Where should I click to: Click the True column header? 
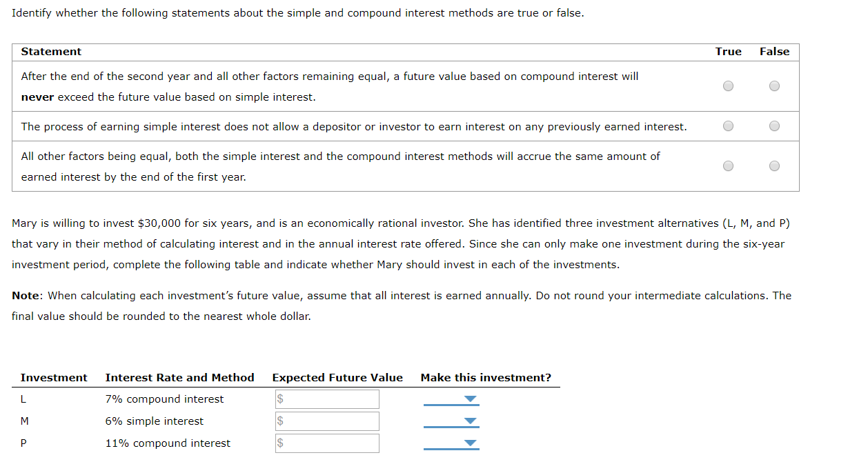point(728,51)
